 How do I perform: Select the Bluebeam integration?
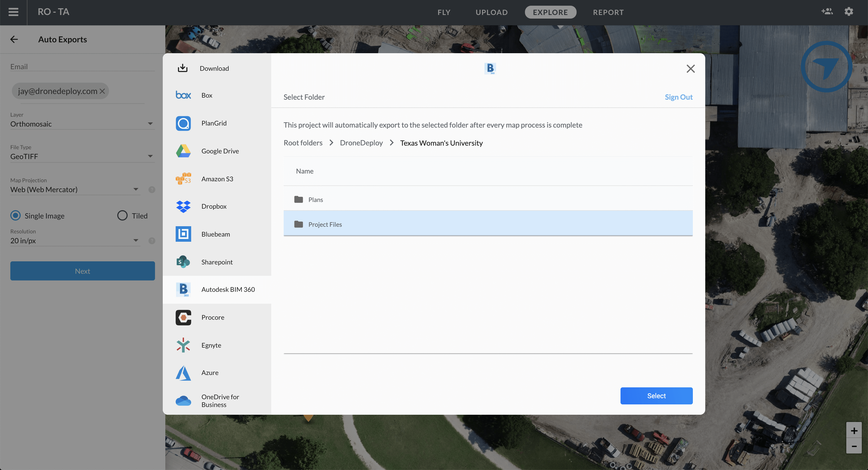(217, 234)
